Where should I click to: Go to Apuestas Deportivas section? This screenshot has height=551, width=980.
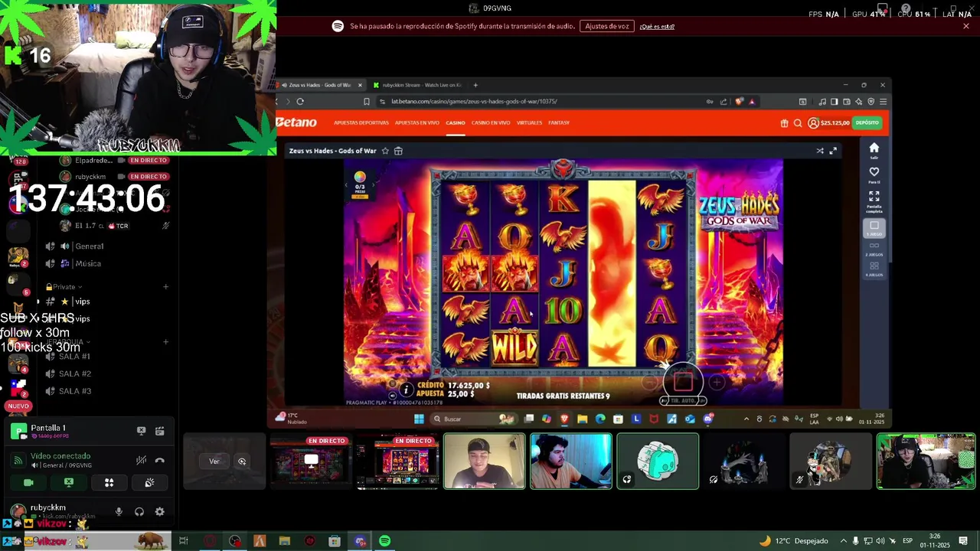[x=361, y=122]
